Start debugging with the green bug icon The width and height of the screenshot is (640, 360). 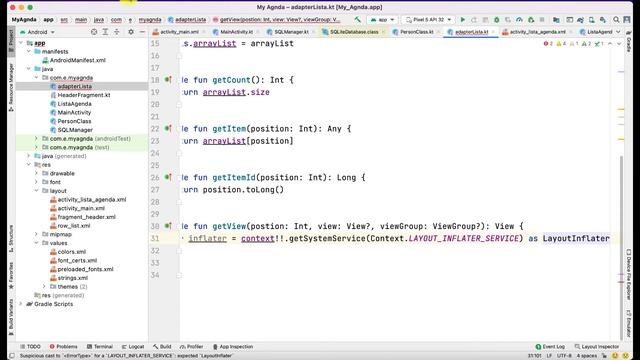click(x=496, y=20)
